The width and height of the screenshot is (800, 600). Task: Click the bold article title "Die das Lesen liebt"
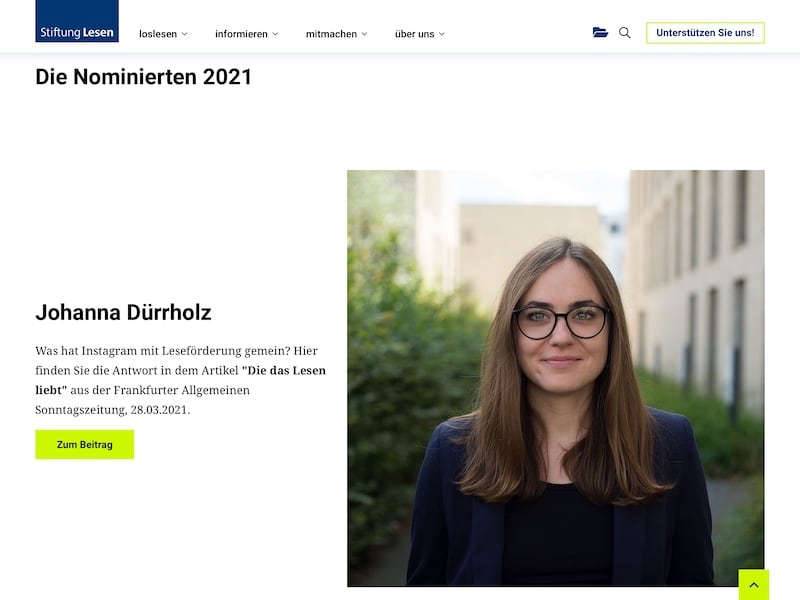284,370
